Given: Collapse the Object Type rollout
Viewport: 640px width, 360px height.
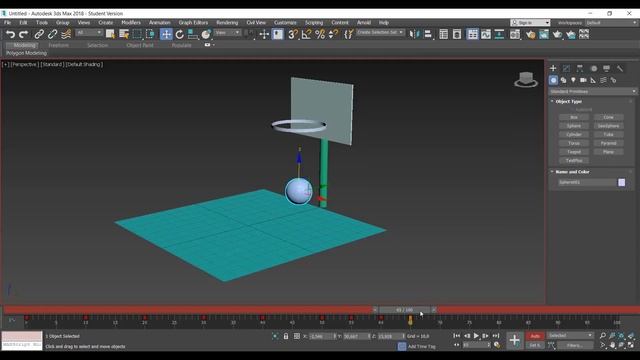Looking at the screenshot, I should tap(568, 101).
